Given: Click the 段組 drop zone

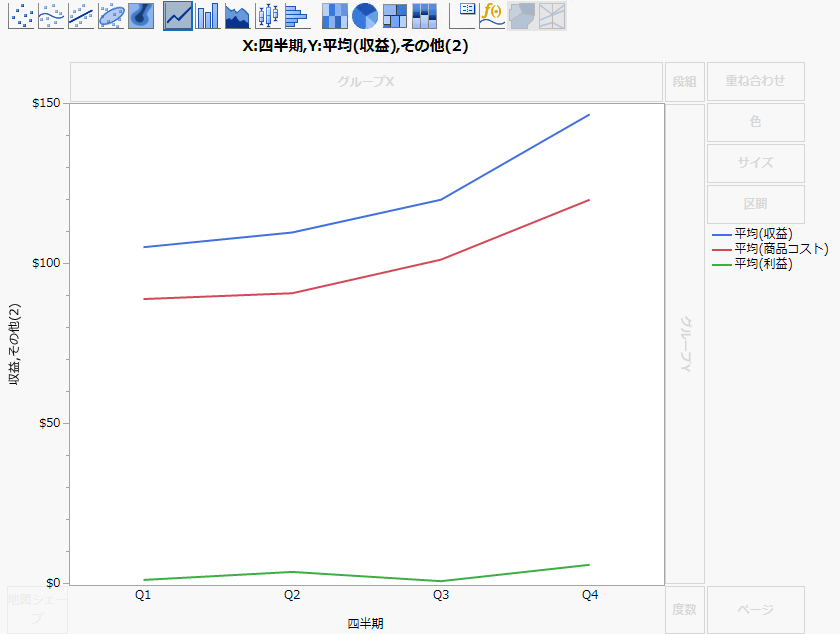Looking at the screenshot, I should (685, 81).
